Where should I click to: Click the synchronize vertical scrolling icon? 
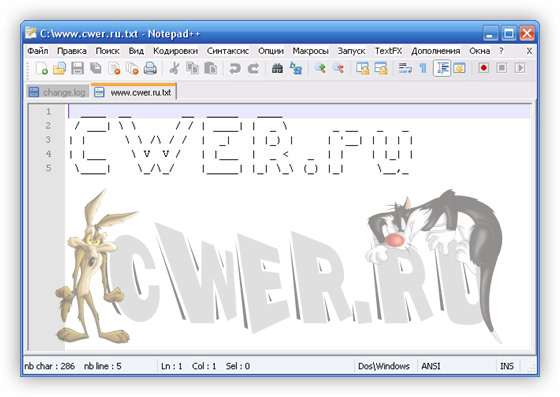(362, 68)
